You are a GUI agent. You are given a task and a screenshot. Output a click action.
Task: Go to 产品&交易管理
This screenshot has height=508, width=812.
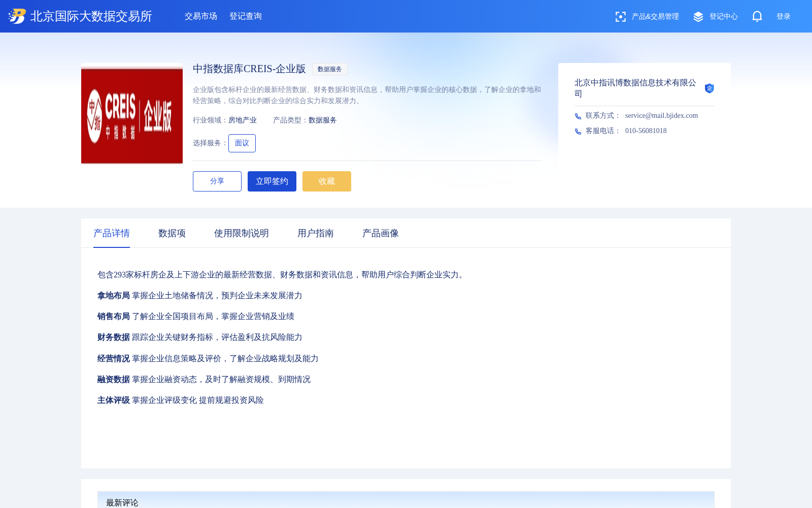pyautogui.click(x=655, y=17)
